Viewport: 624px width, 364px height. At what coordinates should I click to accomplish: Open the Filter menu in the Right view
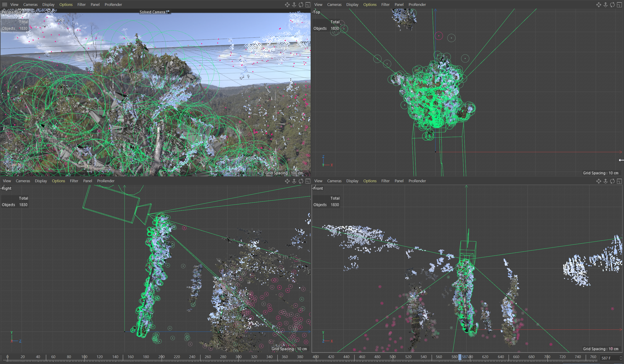click(x=74, y=181)
